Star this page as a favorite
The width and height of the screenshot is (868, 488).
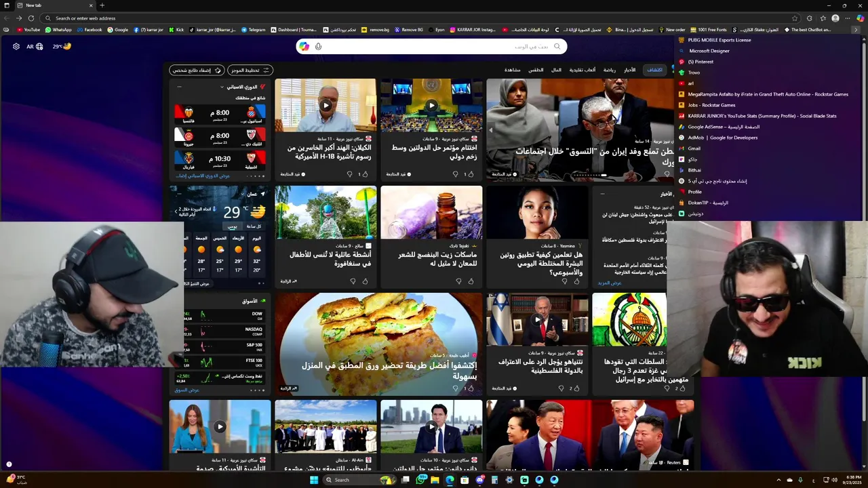coord(795,18)
